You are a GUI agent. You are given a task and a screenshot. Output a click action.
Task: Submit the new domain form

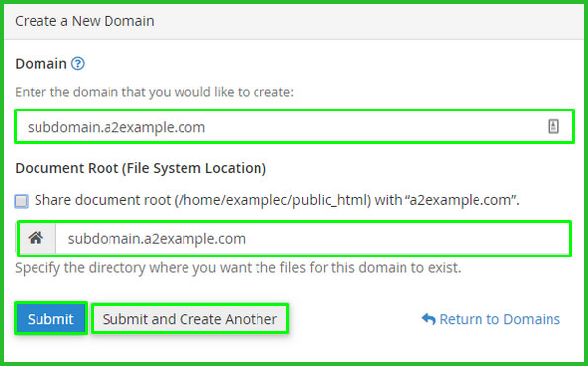point(50,319)
